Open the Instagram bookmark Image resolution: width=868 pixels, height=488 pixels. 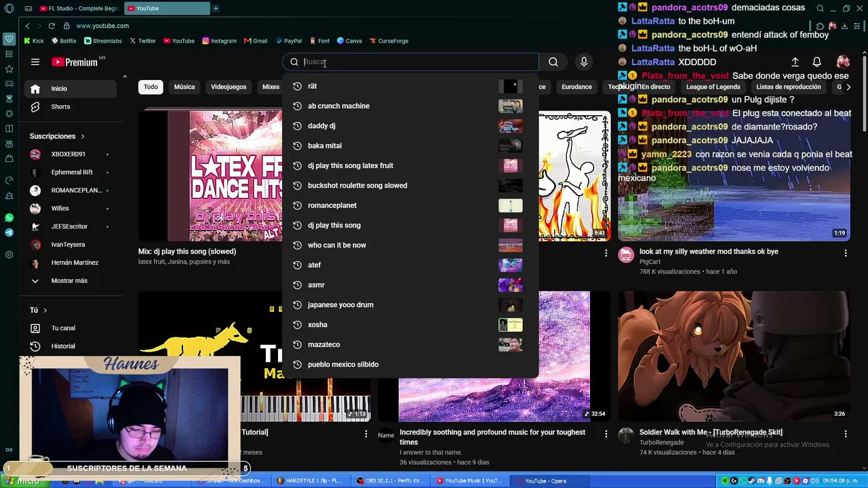219,41
